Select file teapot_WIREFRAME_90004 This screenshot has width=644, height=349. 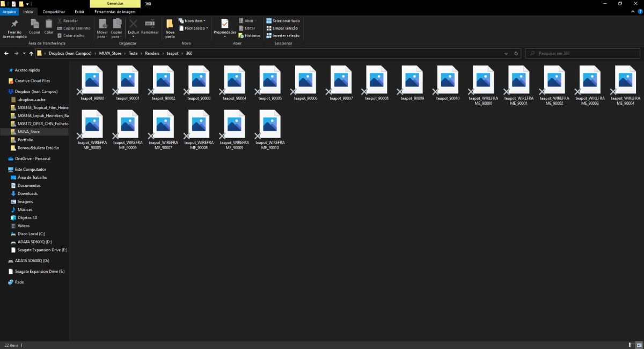625,85
